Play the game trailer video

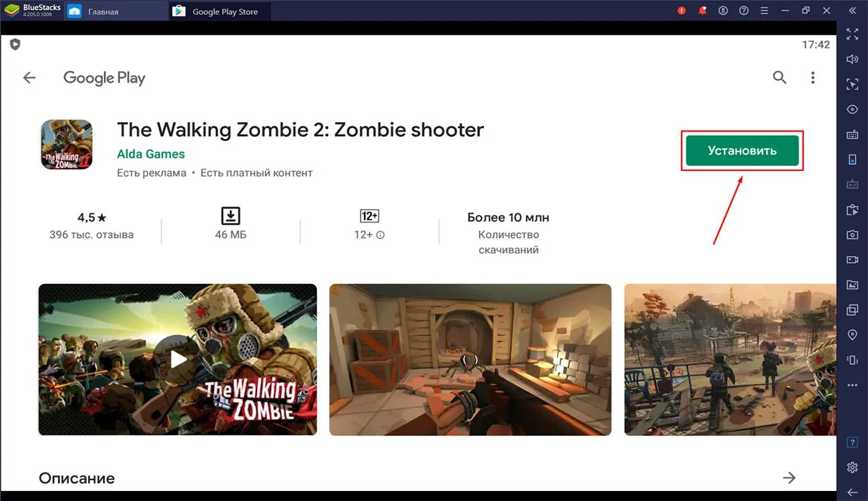click(x=178, y=359)
